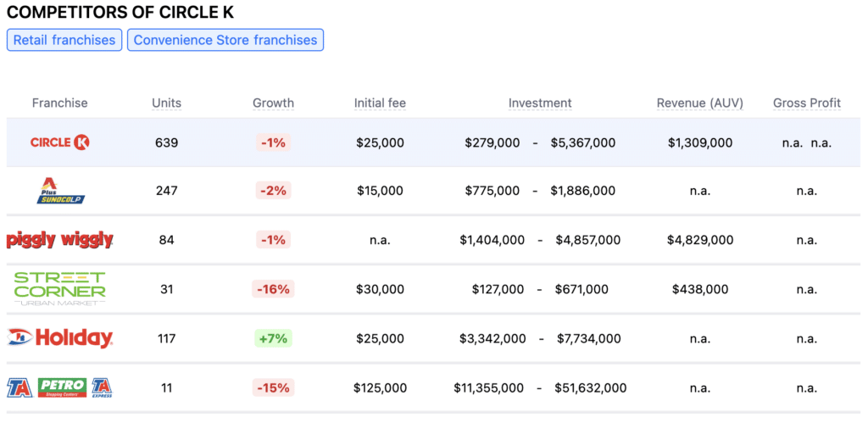Screen dimensions: 868x423
Task: Select Circle K units value 639
Action: point(167,143)
